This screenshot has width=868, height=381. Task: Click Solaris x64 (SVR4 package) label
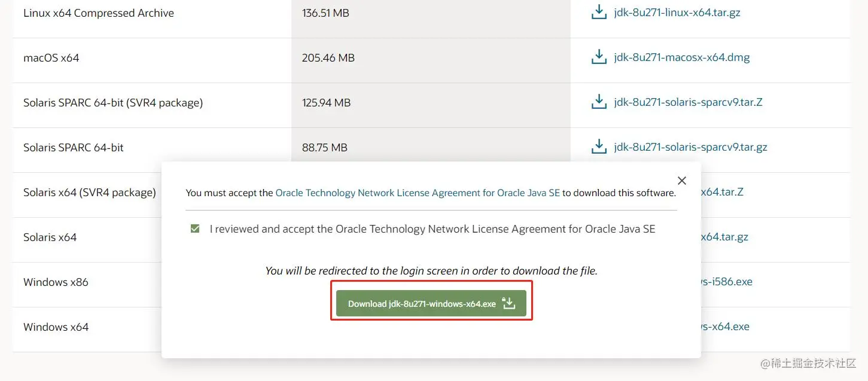tap(90, 193)
